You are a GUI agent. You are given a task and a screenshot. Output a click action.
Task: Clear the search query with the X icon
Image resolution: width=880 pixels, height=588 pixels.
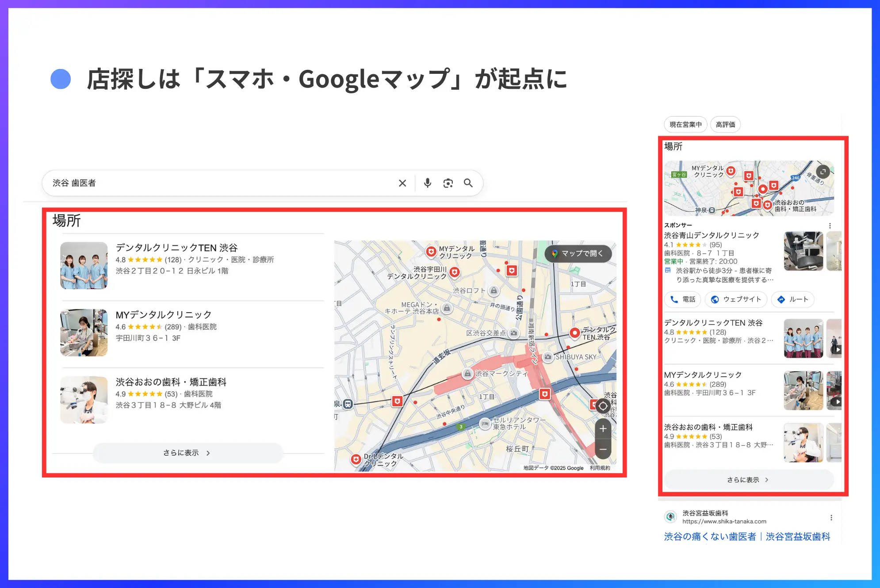pyautogui.click(x=402, y=183)
